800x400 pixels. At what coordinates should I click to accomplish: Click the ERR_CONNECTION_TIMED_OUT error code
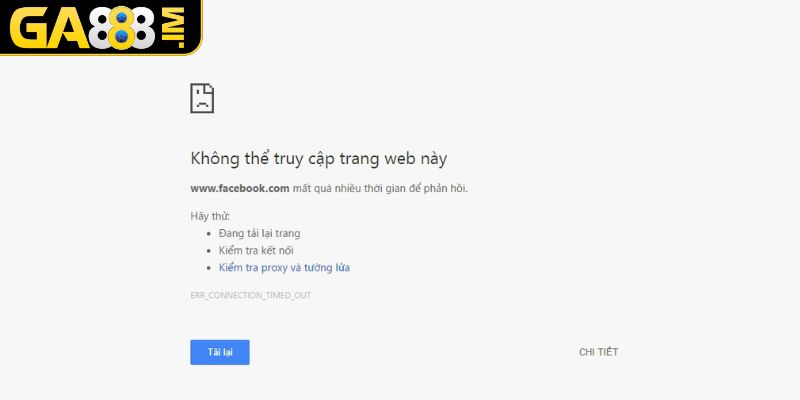pyautogui.click(x=251, y=295)
